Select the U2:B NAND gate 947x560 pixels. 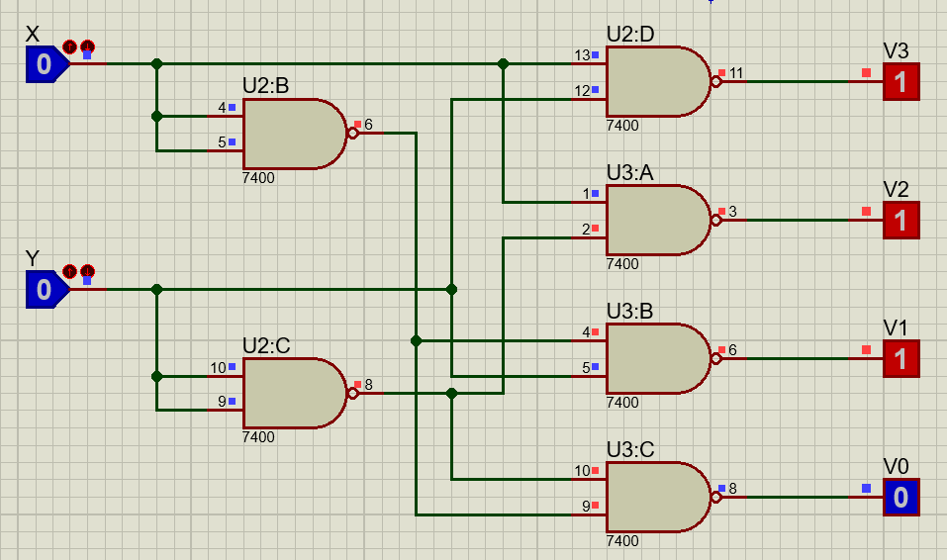[x=293, y=134]
